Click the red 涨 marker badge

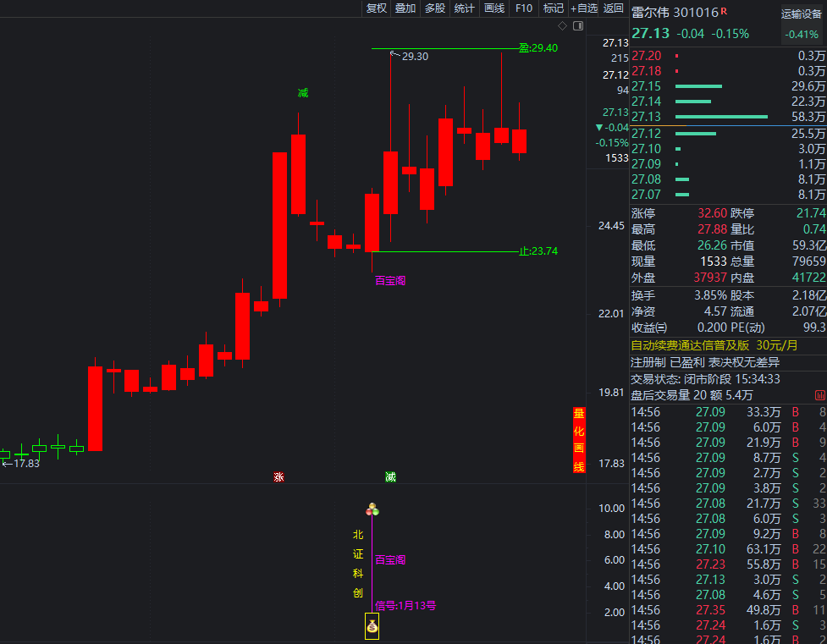click(x=278, y=477)
